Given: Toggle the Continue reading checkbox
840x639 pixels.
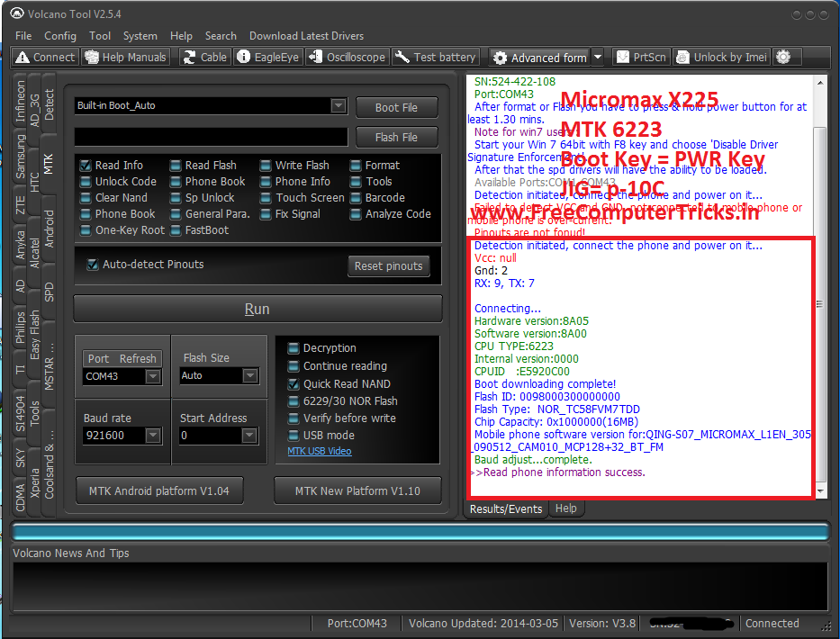Looking at the screenshot, I should tap(293, 366).
